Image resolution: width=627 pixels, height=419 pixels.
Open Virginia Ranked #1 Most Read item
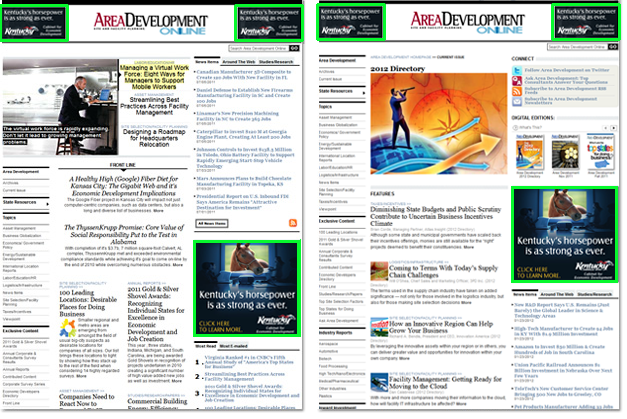pyautogui.click(x=249, y=361)
